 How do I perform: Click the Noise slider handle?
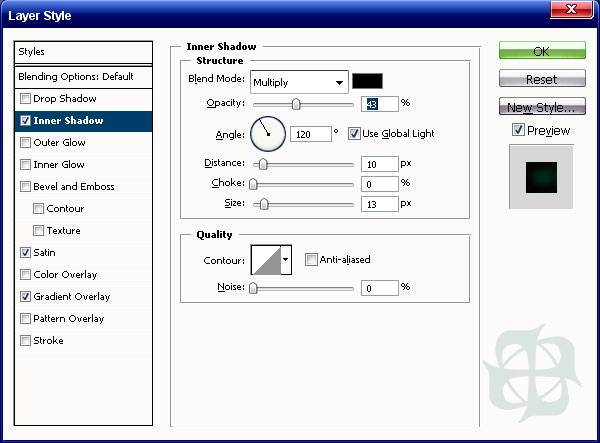[x=253, y=288]
